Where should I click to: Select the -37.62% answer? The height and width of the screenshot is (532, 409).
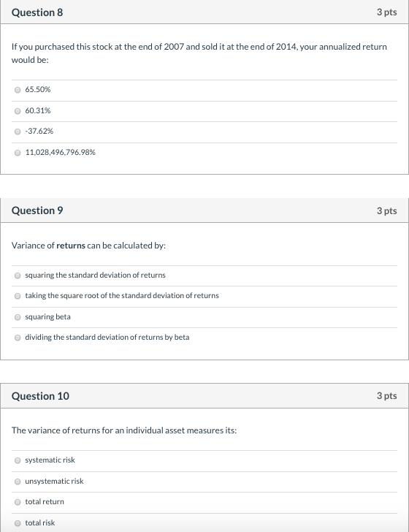point(18,132)
